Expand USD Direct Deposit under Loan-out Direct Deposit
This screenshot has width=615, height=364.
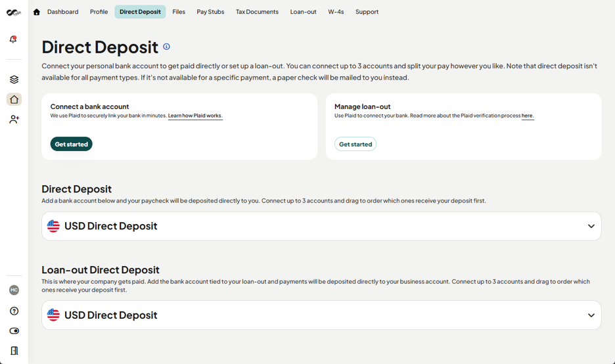coord(321,315)
